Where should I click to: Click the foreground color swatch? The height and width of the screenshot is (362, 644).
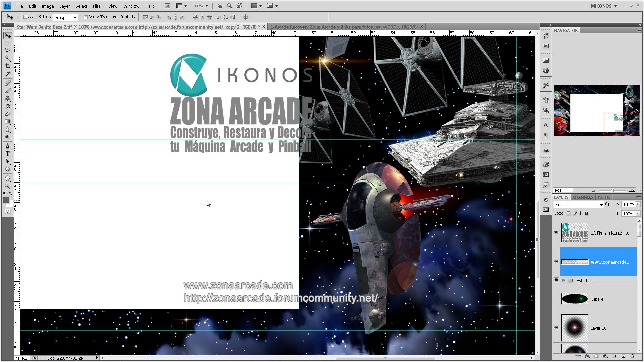6,200
